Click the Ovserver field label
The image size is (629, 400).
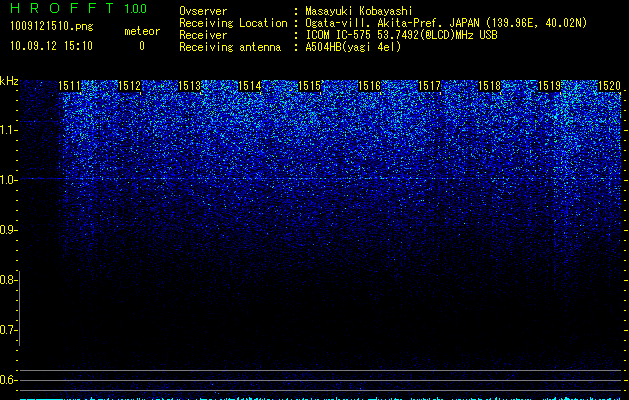click(x=203, y=11)
